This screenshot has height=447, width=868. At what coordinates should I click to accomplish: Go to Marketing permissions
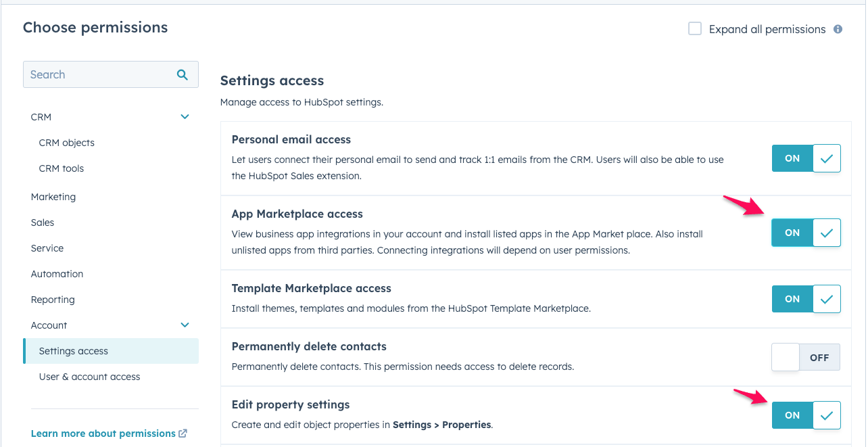coord(53,197)
